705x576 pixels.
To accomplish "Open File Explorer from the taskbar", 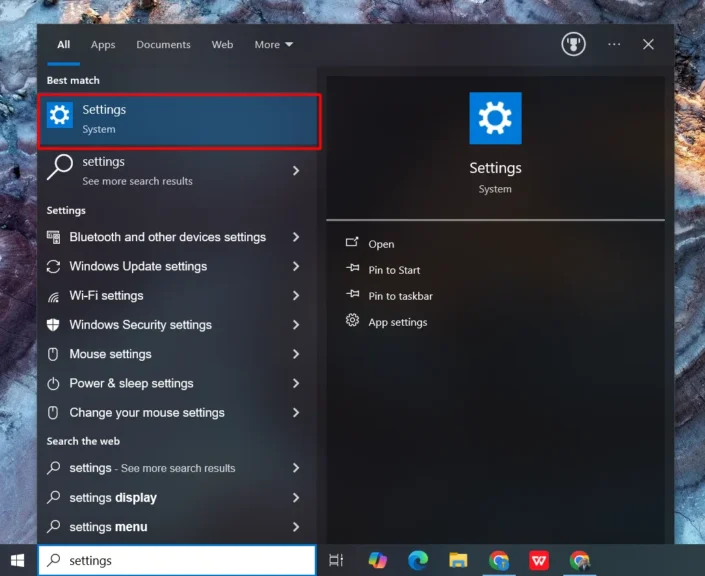I will 458,560.
